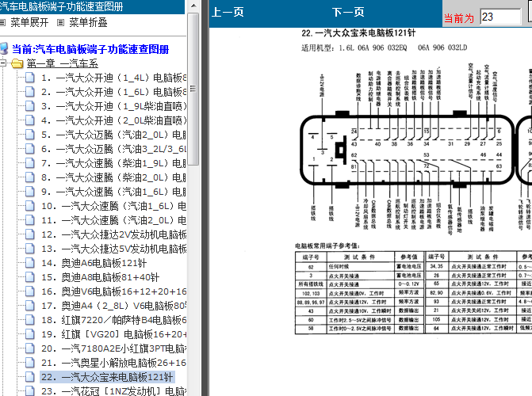Click the page icon beside item 10 速腾汽油1_6L
The width and height of the screenshot is (532, 396).
[x=30, y=206]
